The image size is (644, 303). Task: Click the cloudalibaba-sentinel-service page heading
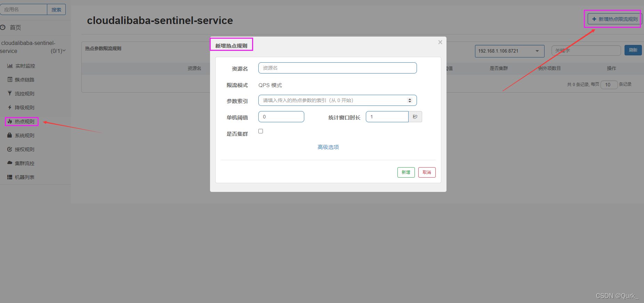(160, 21)
